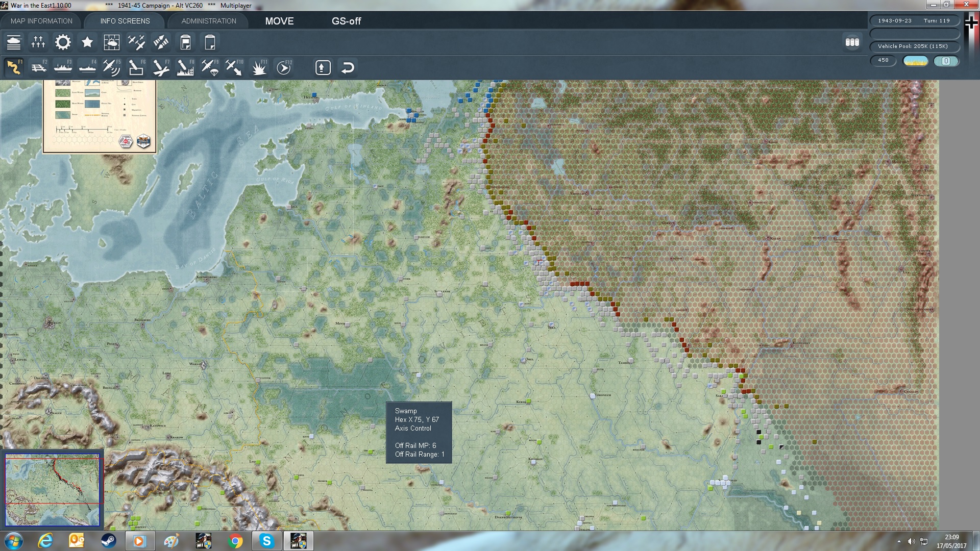Open the losses screen with crosses icon
Viewport: 980px width, 551px height.
pos(38,42)
